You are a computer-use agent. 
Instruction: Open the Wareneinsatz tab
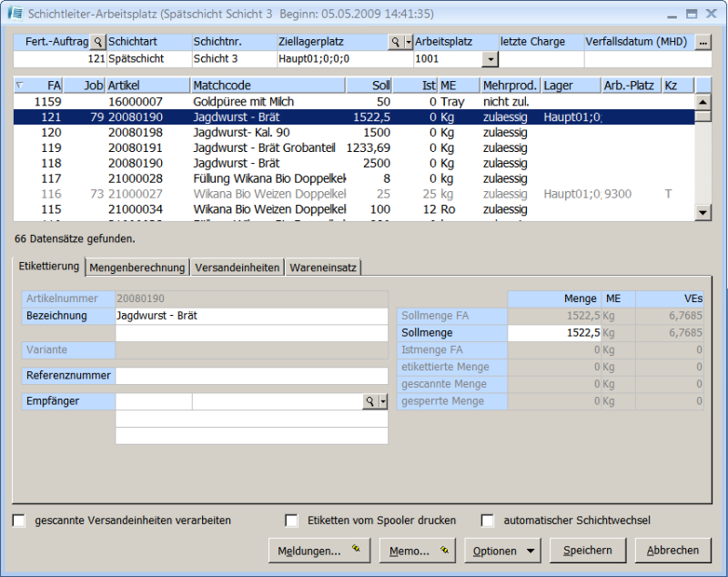324,267
